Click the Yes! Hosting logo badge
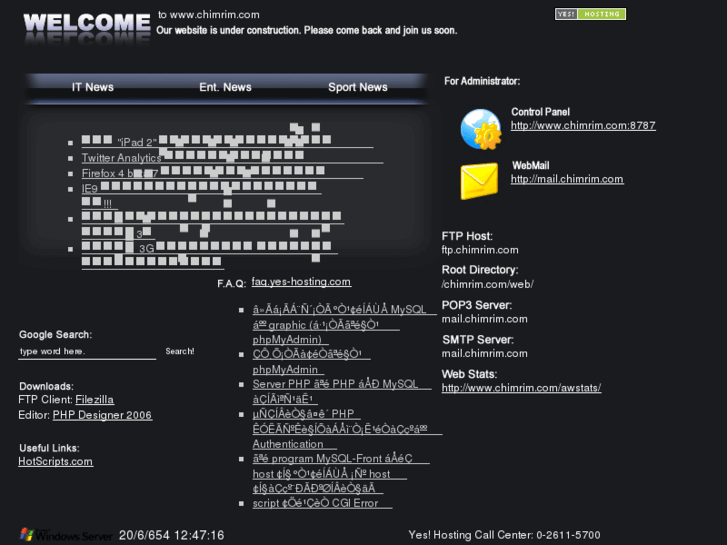Image resolution: width=727 pixels, height=545 pixels. click(590, 14)
